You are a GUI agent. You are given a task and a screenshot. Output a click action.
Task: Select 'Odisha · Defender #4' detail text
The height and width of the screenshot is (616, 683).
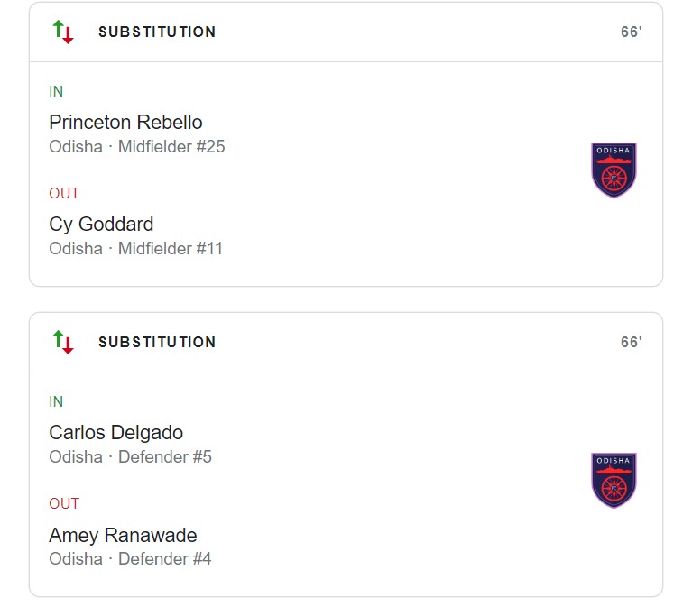click(x=130, y=559)
